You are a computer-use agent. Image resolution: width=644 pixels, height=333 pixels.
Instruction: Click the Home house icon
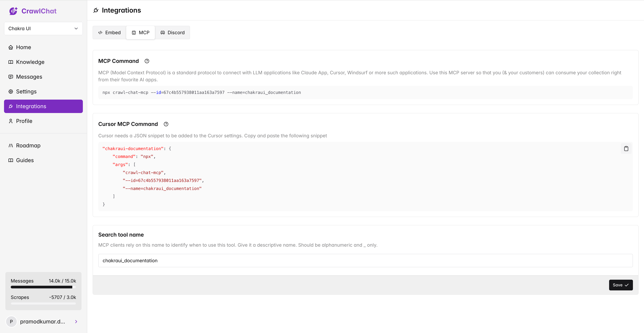11,47
